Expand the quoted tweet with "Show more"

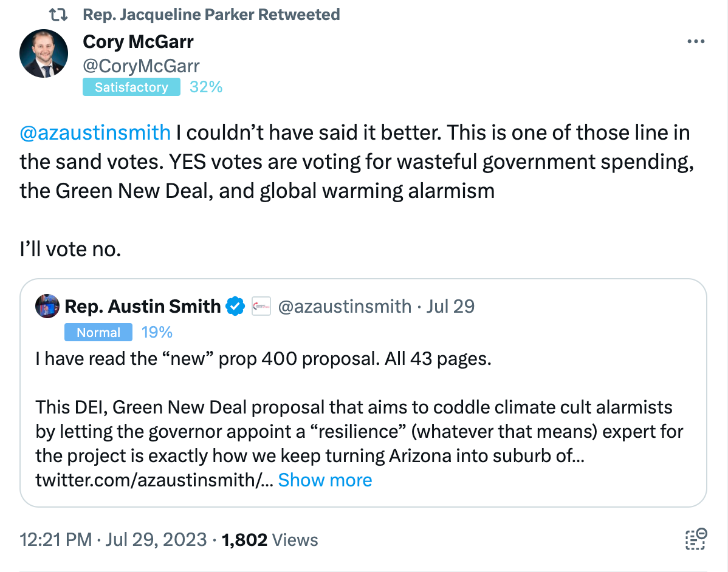click(x=325, y=480)
